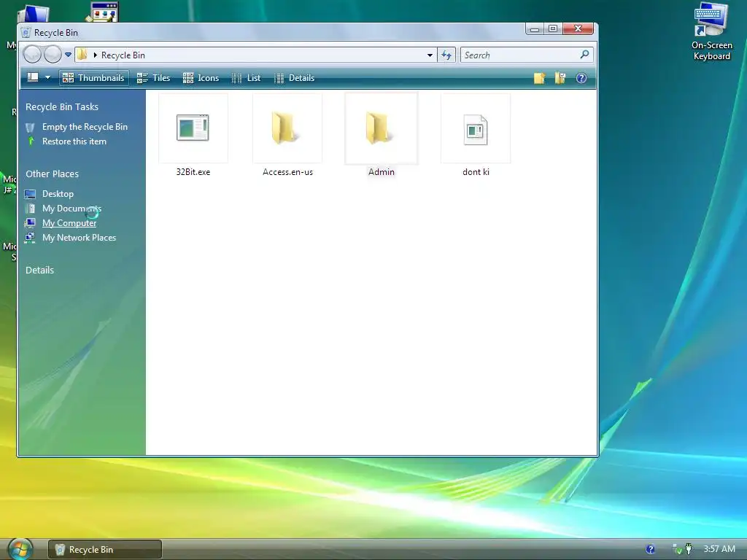Minimize the Recycle Bin window
Viewport: 747px width, 560px height.
point(535,29)
